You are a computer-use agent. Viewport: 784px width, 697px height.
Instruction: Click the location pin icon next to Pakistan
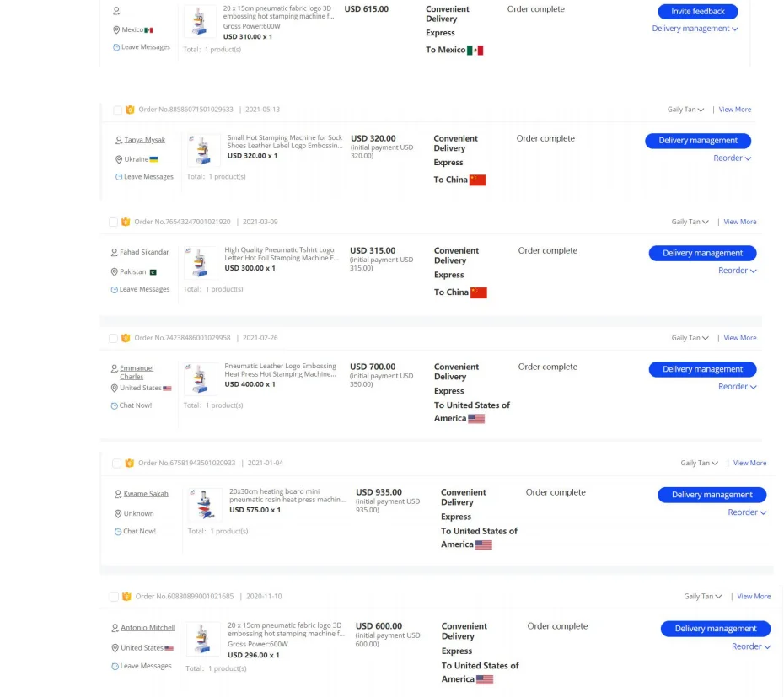(x=114, y=272)
